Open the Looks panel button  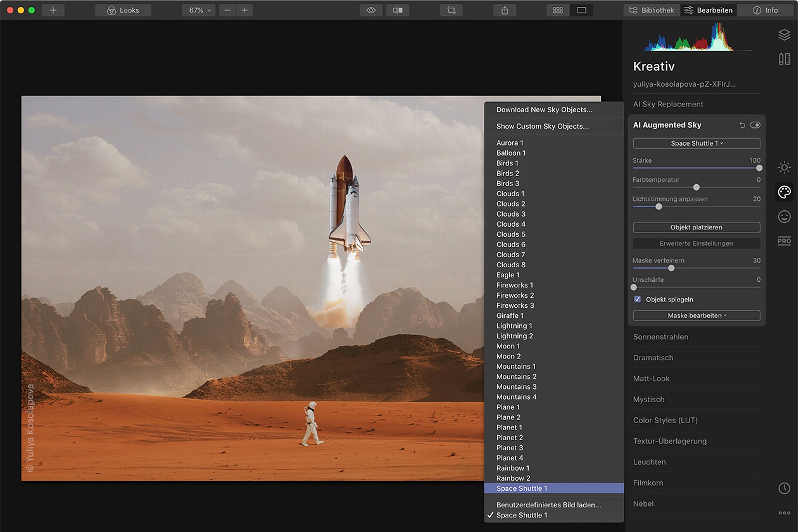tap(123, 10)
